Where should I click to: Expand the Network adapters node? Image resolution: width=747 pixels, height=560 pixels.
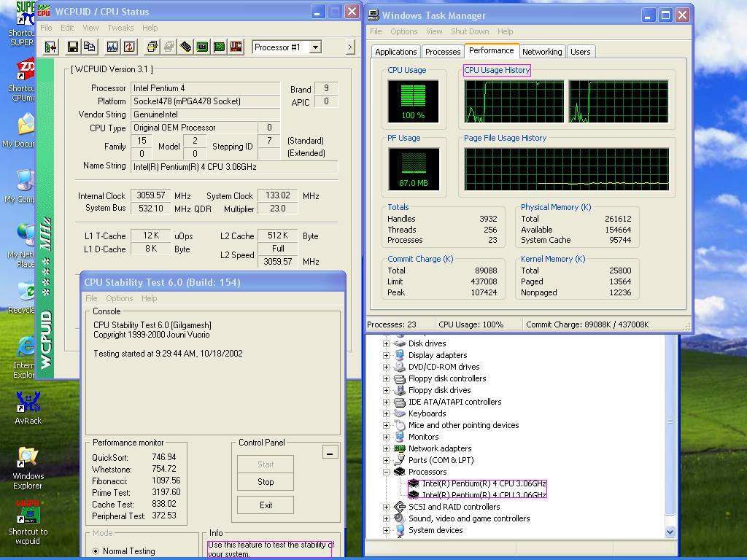[387, 448]
